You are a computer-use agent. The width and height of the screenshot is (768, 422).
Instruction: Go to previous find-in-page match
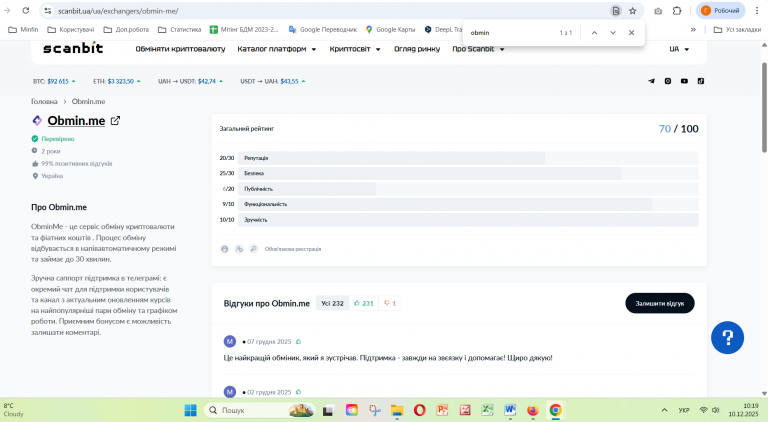(x=594, y=33)
